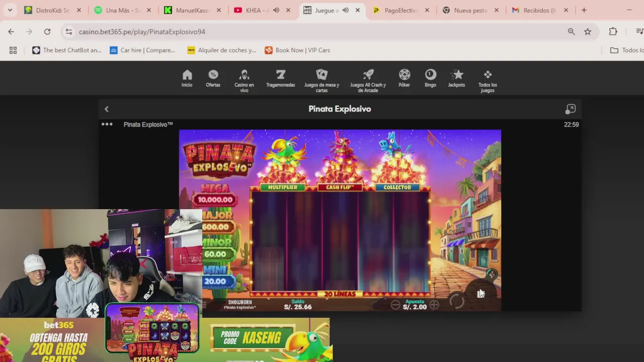Image resolution: width=644 pixels, height=362 pixels.
Task: Open the Póker section
Action: (x=405, y=78)
